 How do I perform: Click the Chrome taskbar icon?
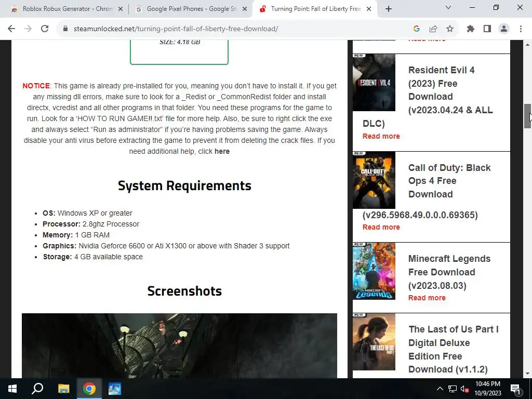pos(89,389)
